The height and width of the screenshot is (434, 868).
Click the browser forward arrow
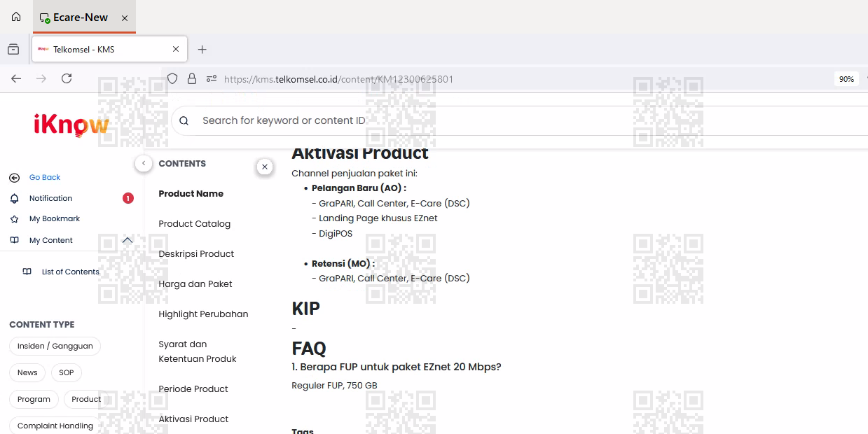[41, 78]
